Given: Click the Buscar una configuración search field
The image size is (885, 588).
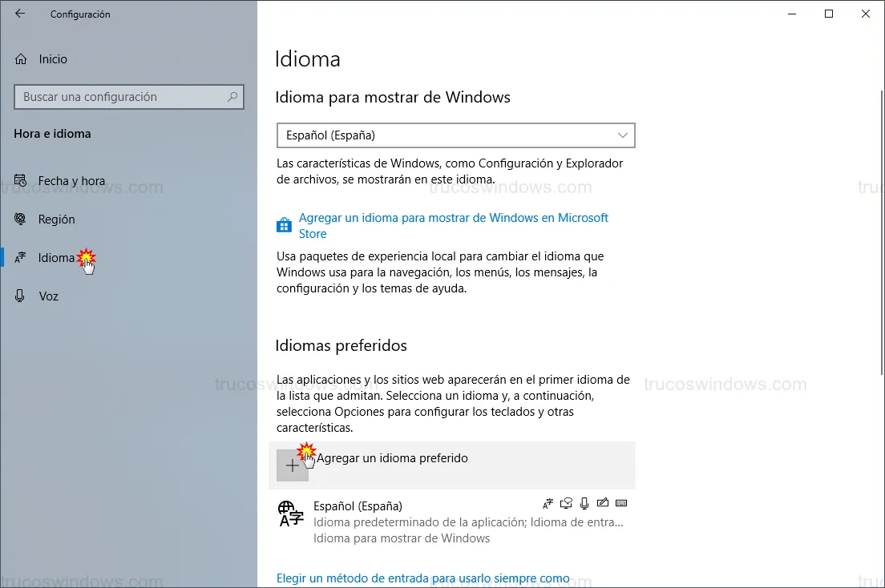Looking at the screenshot, I should pos(120,97).
